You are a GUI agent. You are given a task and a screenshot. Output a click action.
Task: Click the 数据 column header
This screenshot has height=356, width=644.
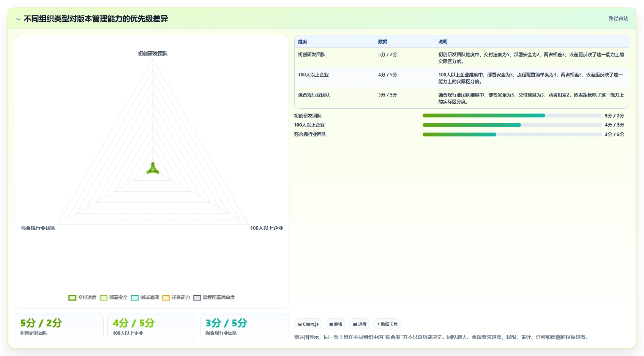(x=383, y=42)
